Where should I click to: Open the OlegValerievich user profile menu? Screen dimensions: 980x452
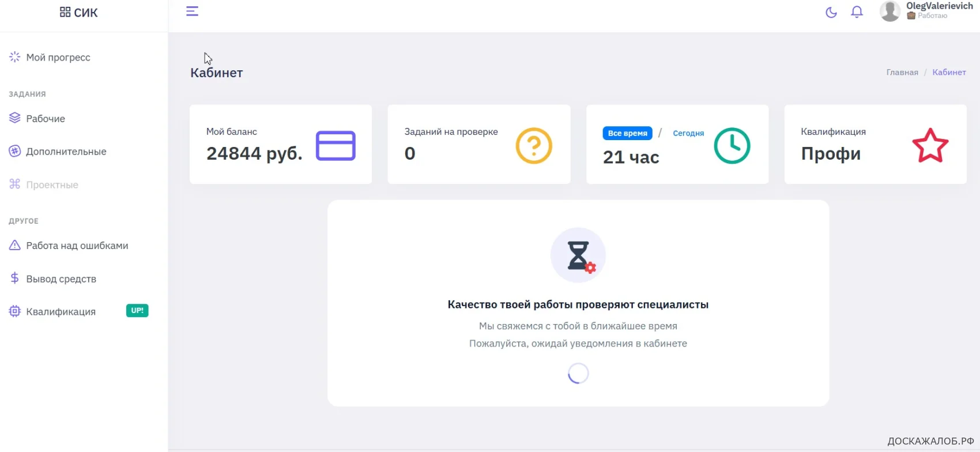coord(939,6)
